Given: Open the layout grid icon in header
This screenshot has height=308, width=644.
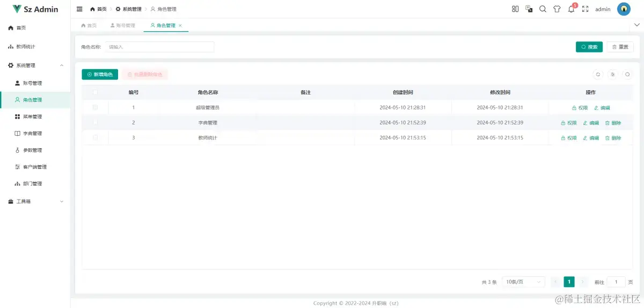Looking at the screenshot, I should point(515,9).
